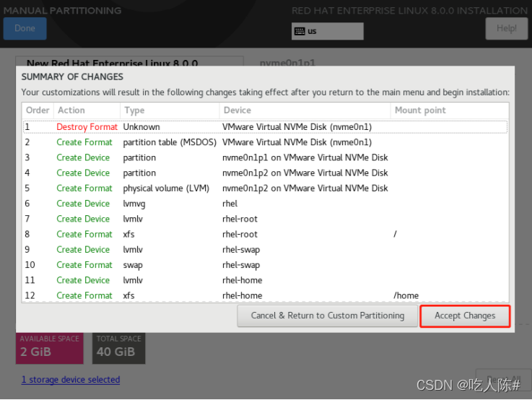Select the 'us' keyboard layout indicator
Image resolution: width=532 pixels, height=400 pixels.
pyautogui.click(x=328, y=31)
